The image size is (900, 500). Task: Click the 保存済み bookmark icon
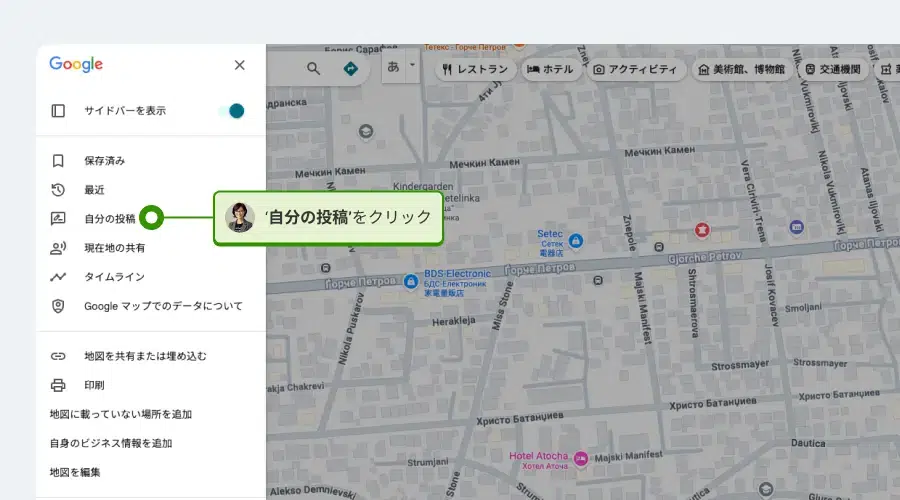pyautogui.click(x=58, y=161)
